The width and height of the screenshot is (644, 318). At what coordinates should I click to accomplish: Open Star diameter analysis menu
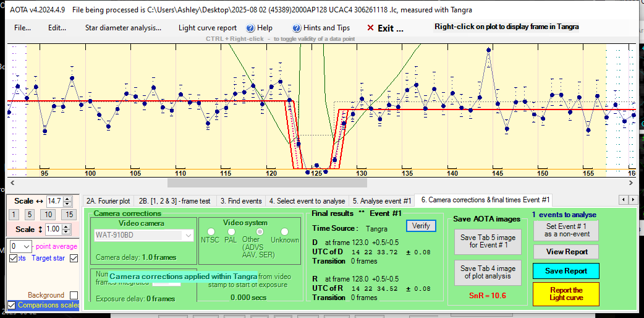(123, 28)
